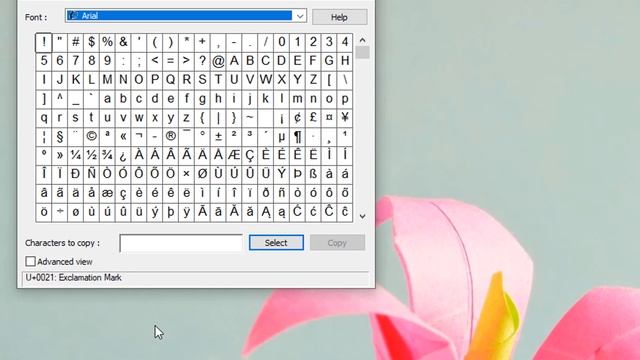Select the plus-minus ± cell
Viewport: 640px width, 360px height.
(x=218, y=136)
